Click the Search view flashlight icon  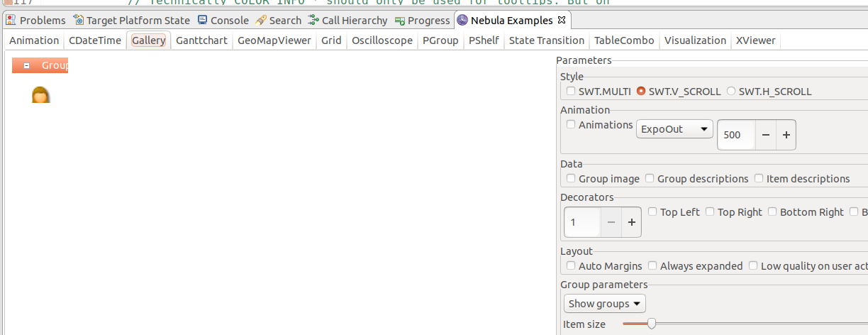click(261, 20)
